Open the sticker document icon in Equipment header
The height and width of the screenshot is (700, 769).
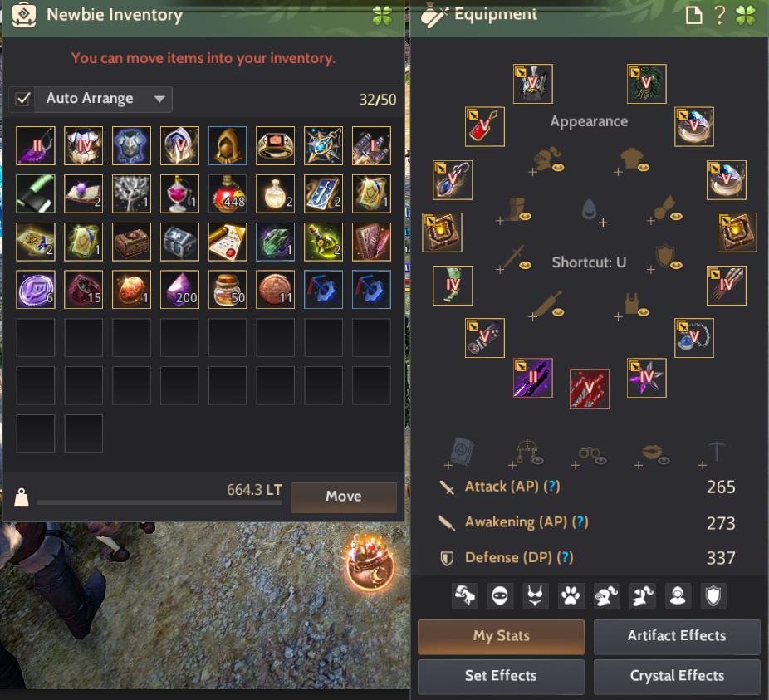click(x=693, y=15)
